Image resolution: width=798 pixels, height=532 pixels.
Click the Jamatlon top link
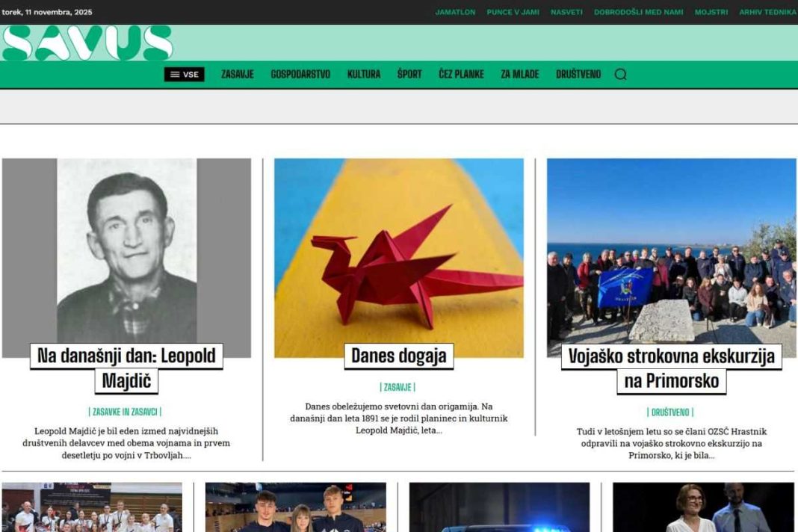click(x=455, y=12)
